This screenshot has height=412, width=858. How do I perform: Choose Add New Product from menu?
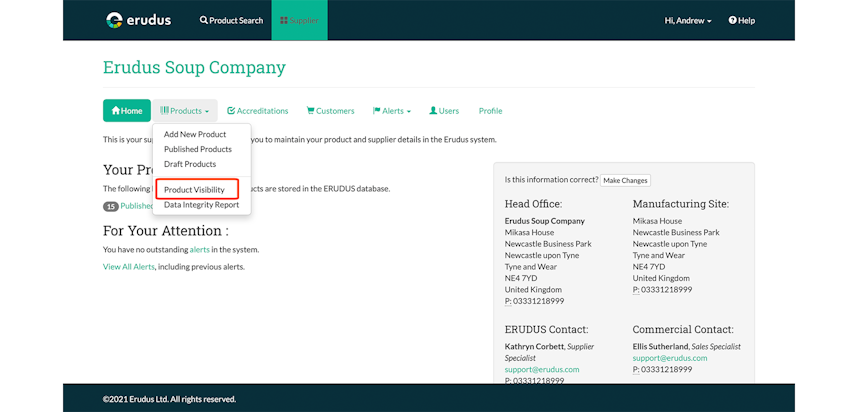(x=195, y=134)
